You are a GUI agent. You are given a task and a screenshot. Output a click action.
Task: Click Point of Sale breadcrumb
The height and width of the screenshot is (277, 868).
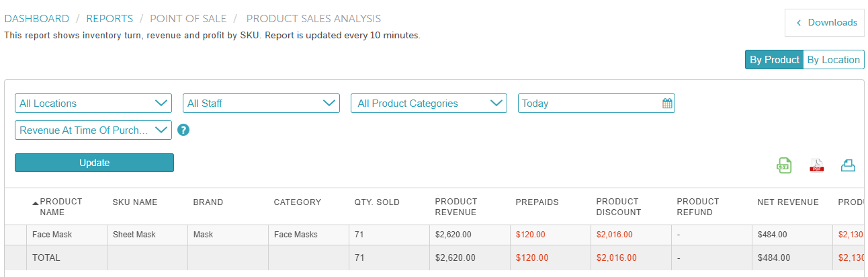[x=188, y=19]
